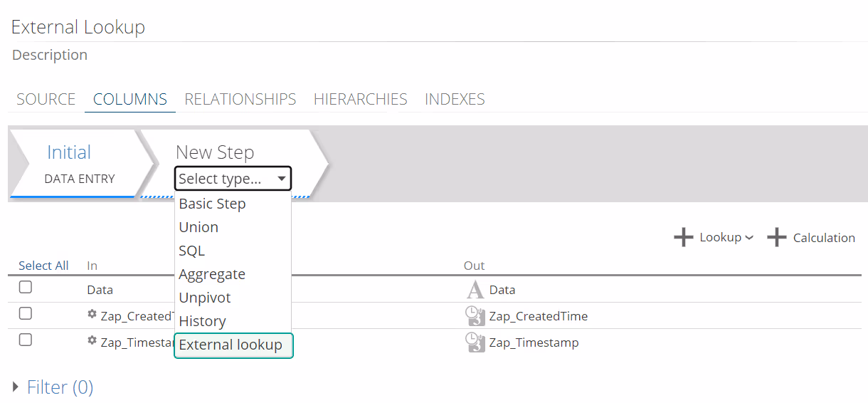Click the Out column header

point(474,266)
